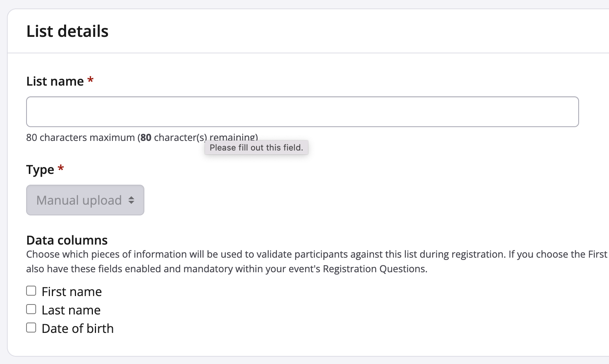Click the up-down arrows in Type selector

click(x=131, y=200)
